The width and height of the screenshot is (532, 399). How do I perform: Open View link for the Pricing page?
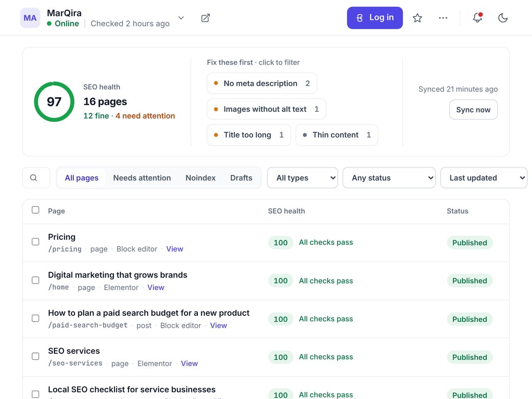pyautogui.click(x=175, y=249)
